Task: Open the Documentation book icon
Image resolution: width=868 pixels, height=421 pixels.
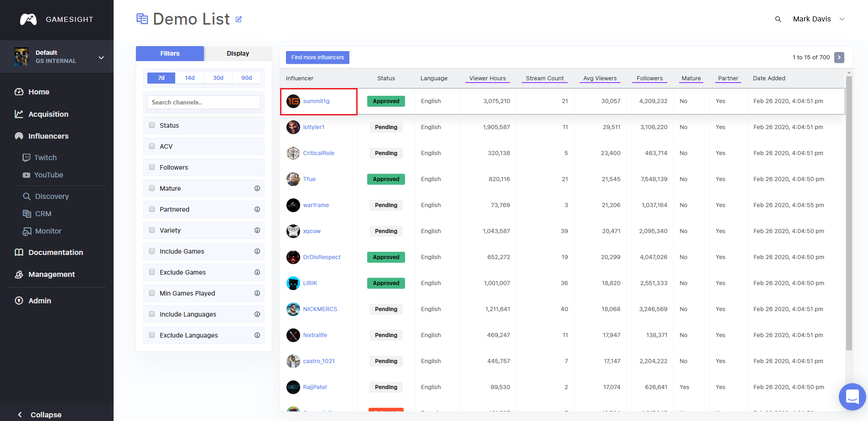Action: [19, 252]
